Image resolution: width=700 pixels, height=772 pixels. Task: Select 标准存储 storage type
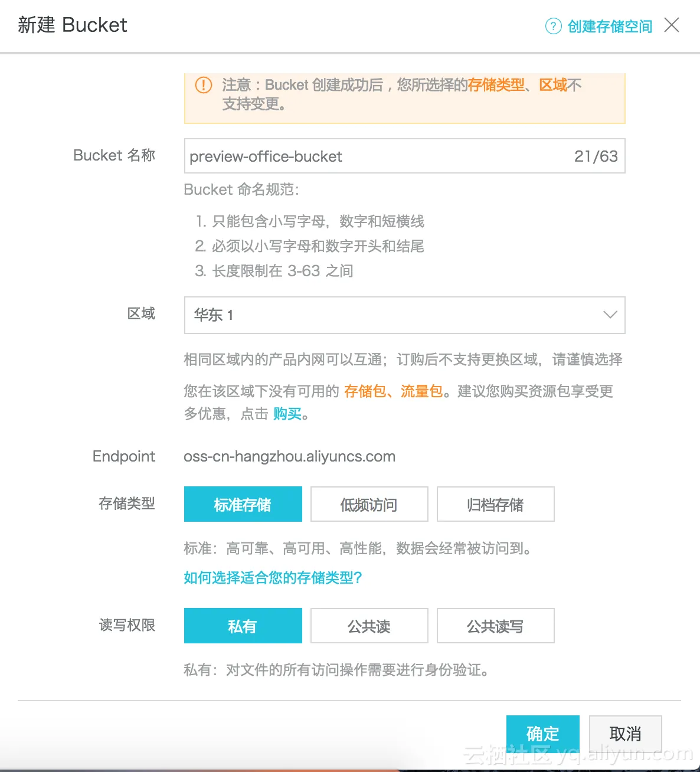pos(243,505)
